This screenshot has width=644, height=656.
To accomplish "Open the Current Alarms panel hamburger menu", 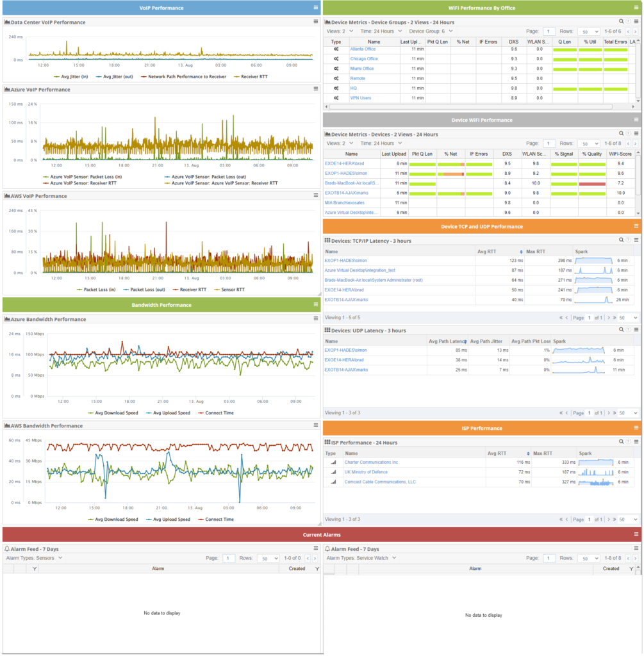I will point(636,534).
